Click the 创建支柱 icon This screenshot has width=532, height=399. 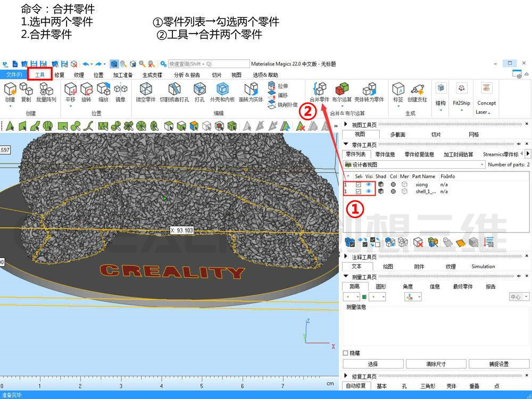click(x=417, y=89)
